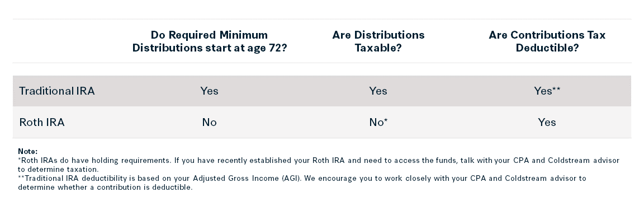This screenshot has height=215, width=644.
Task: Click Traditional IRA 'Yes' under Distributions Taxable
Action: coord(378,91)
